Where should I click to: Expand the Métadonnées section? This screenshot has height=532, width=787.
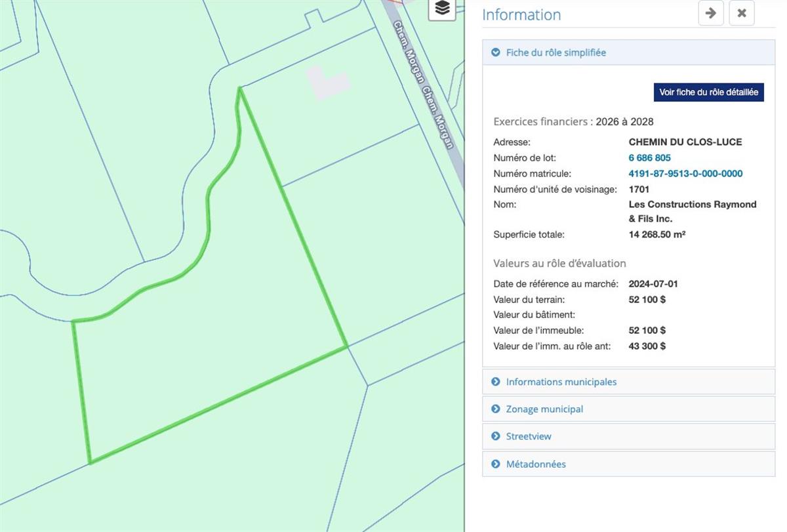628,464
